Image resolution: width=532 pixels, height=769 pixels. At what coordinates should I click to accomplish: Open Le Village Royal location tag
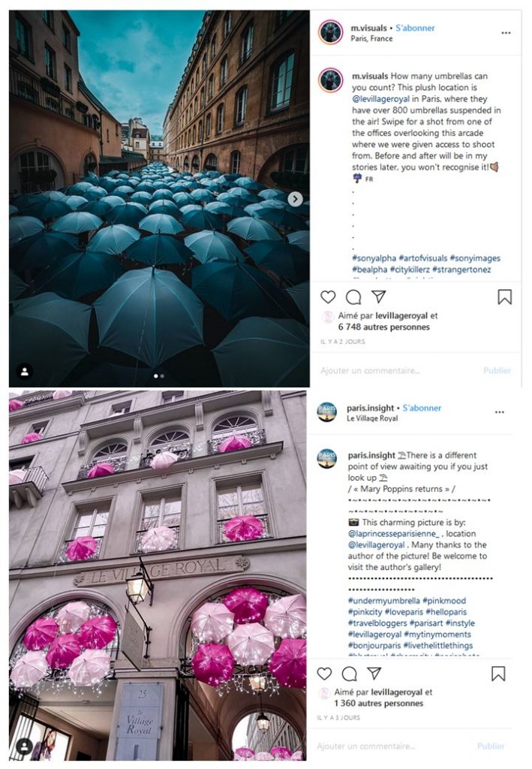point(372,418)
